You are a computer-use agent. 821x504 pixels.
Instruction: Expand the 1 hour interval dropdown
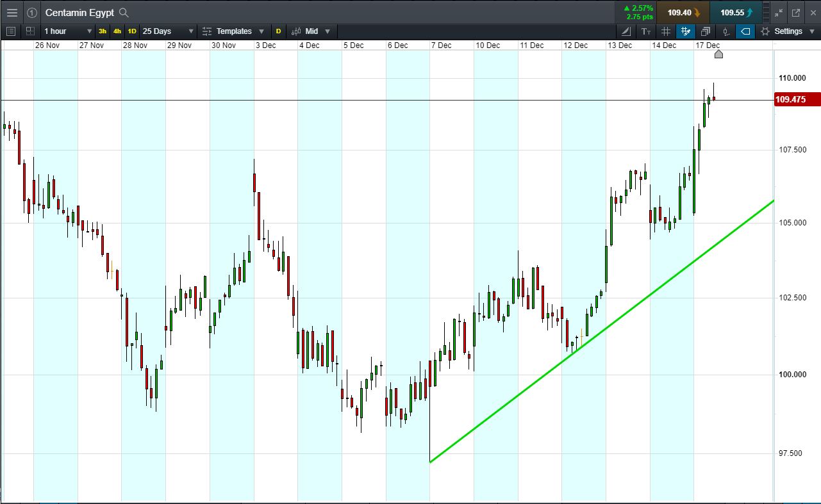pos(68,31)
